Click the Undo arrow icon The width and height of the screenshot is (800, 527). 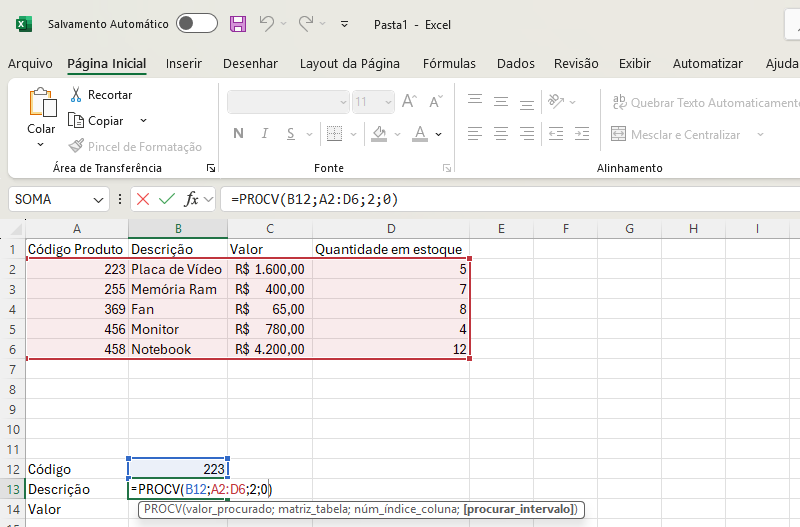[266, 23]
